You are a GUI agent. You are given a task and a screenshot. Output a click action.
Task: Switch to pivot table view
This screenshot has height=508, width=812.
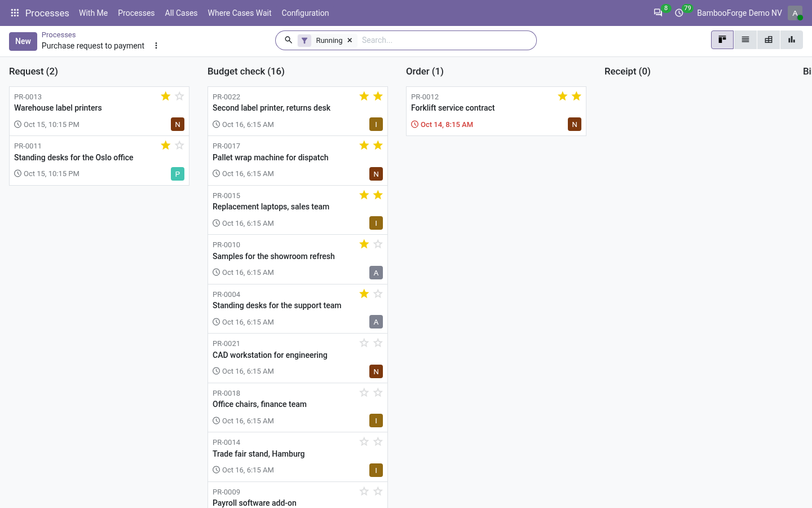(769, 40)
